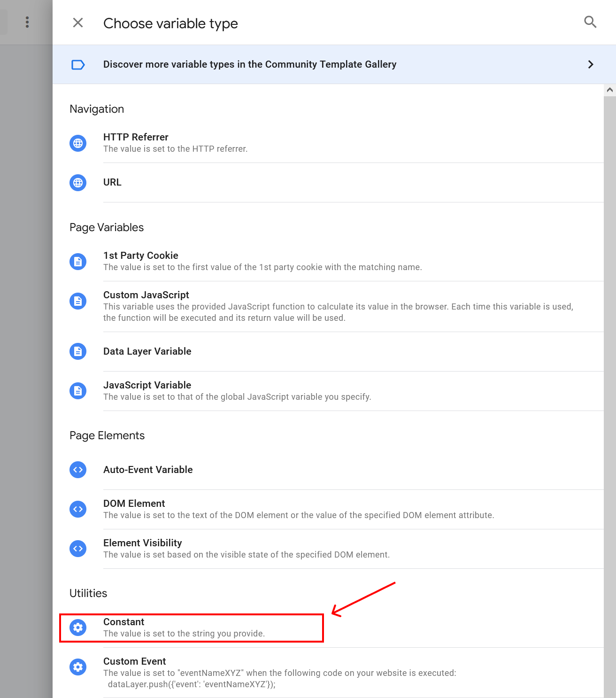Close the Choose variable type panel
The height and width of the screenshot is (698, 616).
tap(78, 23)
